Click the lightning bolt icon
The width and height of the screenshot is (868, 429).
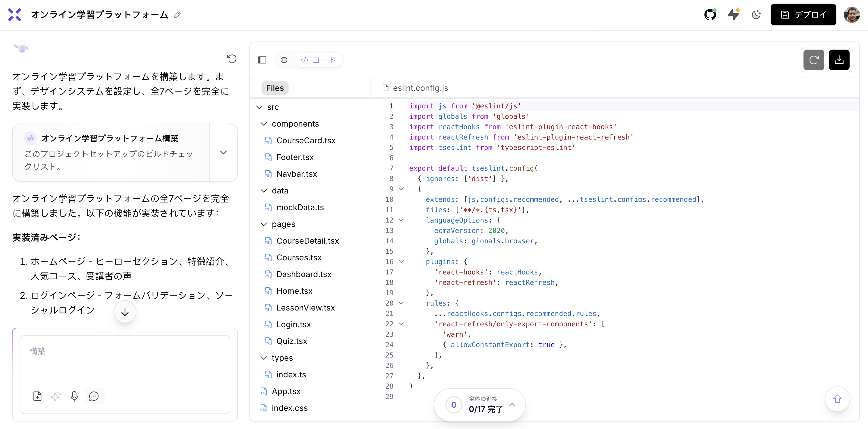coord(733,14)
